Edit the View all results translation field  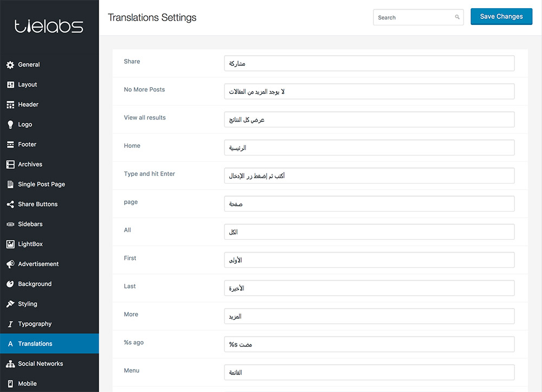(x=369, y=120)
